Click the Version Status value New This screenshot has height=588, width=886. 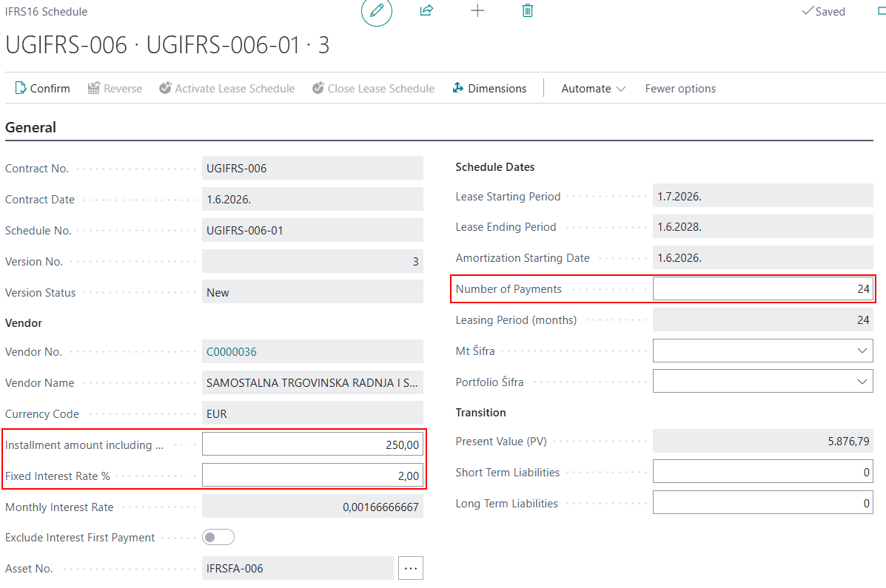coord(312,292)
